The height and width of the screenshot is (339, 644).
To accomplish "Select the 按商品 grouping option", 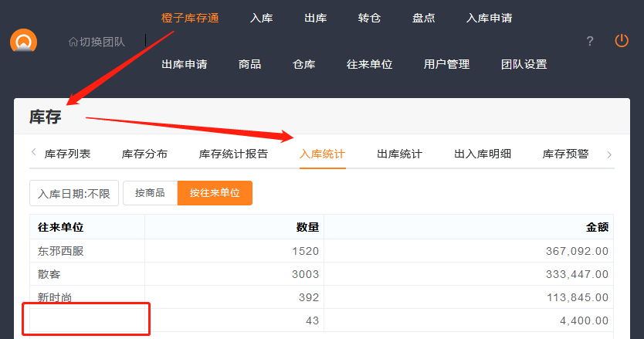I will click(x=150, y=193).
